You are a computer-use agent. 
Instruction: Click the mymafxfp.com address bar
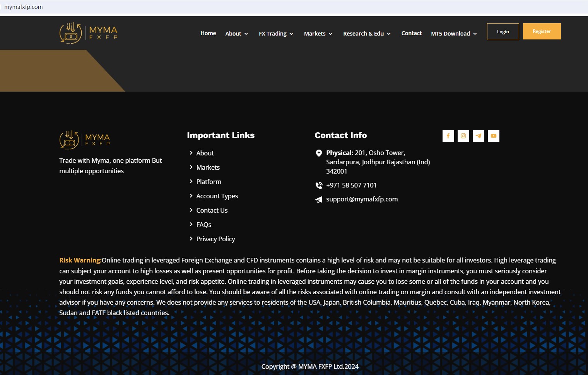click(x=294, y=7)
